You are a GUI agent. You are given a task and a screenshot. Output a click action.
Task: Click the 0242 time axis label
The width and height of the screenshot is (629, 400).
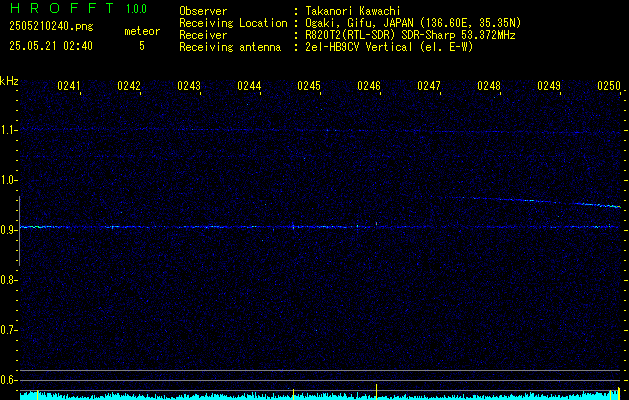point(129,86)
